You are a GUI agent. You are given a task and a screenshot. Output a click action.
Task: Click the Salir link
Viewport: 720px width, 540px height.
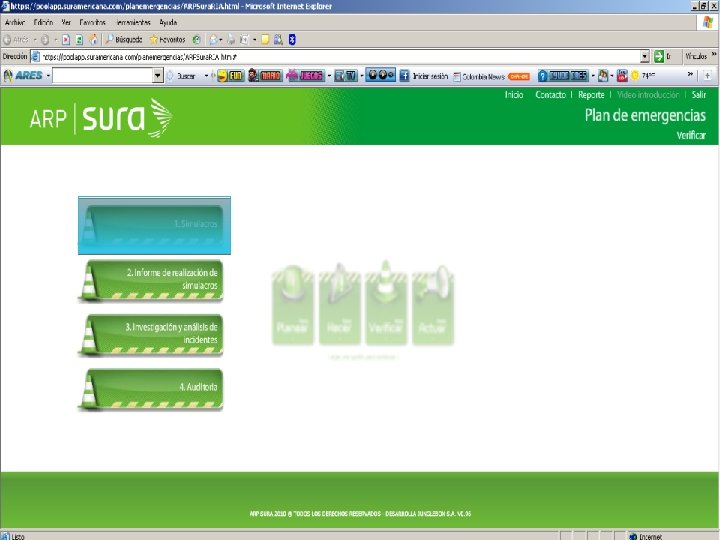[699, 95]
